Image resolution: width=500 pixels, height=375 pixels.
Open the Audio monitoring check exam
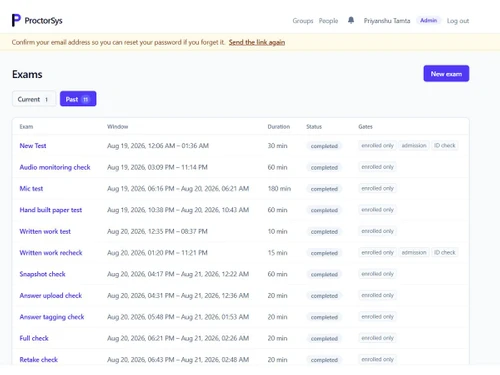coord(55,167)
